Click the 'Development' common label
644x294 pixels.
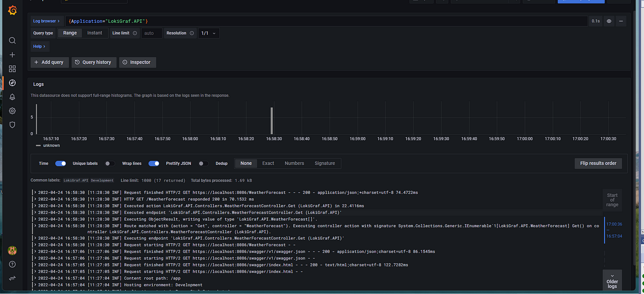[102, 180]
